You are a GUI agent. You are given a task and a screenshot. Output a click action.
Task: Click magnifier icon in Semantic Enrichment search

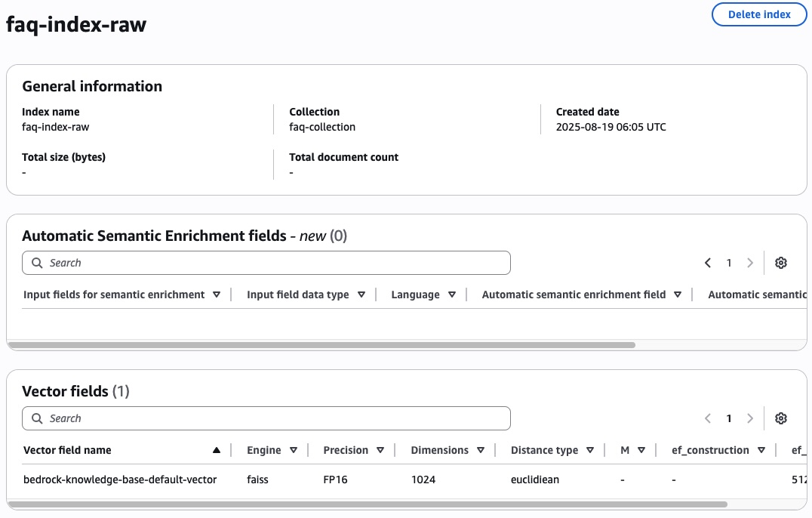click(x=37, y=263)
